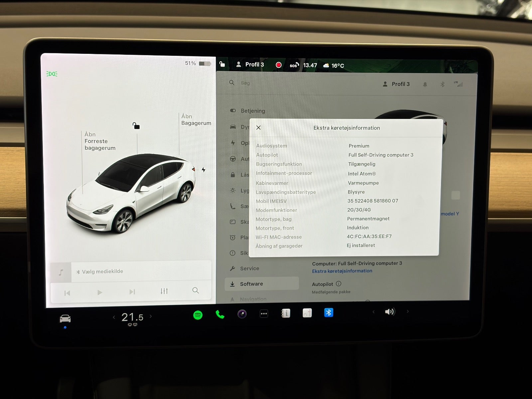This screenshot has height=399, width=532.
Task: Close the Ekstra køretøjsinformation dialog
Action: (x=258, y=127)
